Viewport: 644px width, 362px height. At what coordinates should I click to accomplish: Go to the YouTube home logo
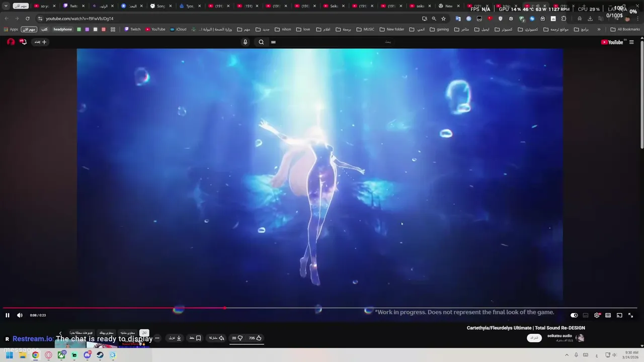pyautogui.click(x=612, y=42)
